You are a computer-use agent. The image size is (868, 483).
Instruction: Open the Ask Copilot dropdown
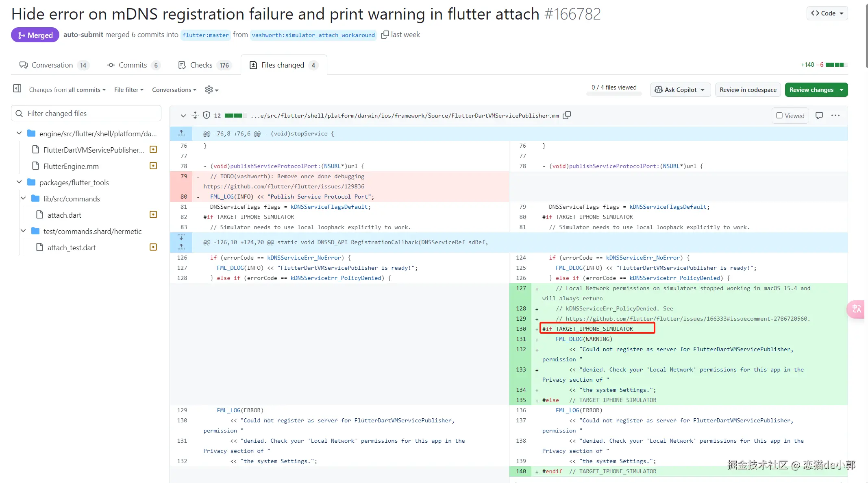tap(680, 90)
